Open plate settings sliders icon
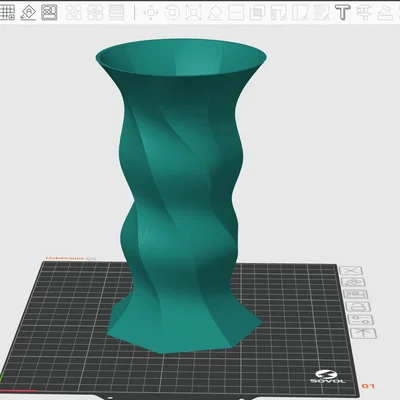This screenshot has width=400, height=400. 361,320
